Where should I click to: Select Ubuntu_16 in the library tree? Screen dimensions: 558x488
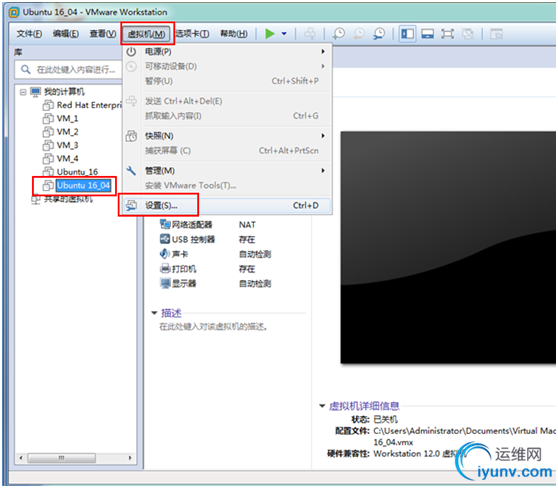pos(77,172)
